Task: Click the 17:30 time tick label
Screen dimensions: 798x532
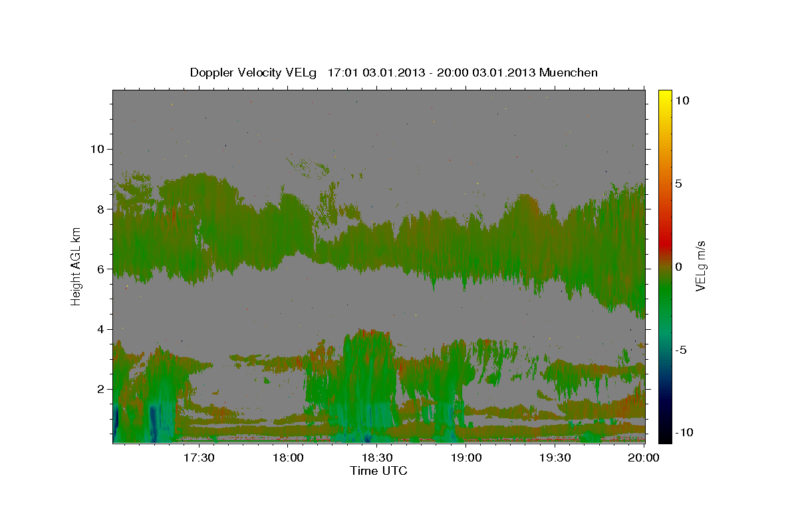Action: tap(199, 458)
